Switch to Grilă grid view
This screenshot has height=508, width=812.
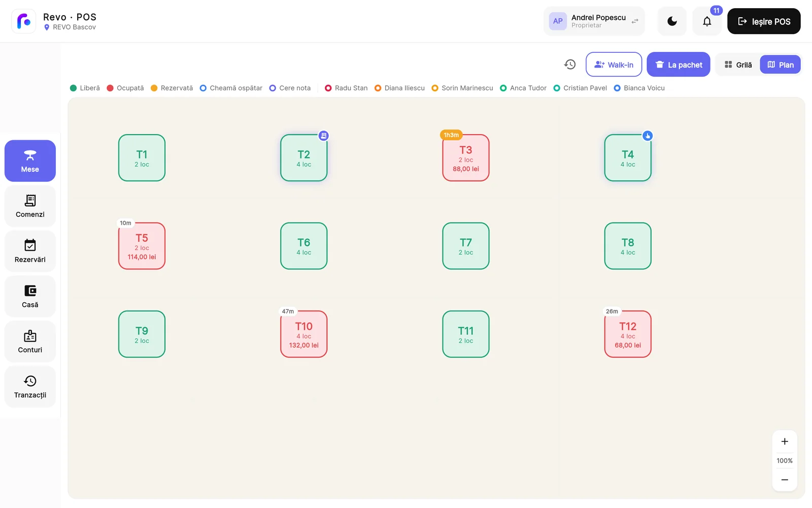pyautogui.click(x=738, y=65)
